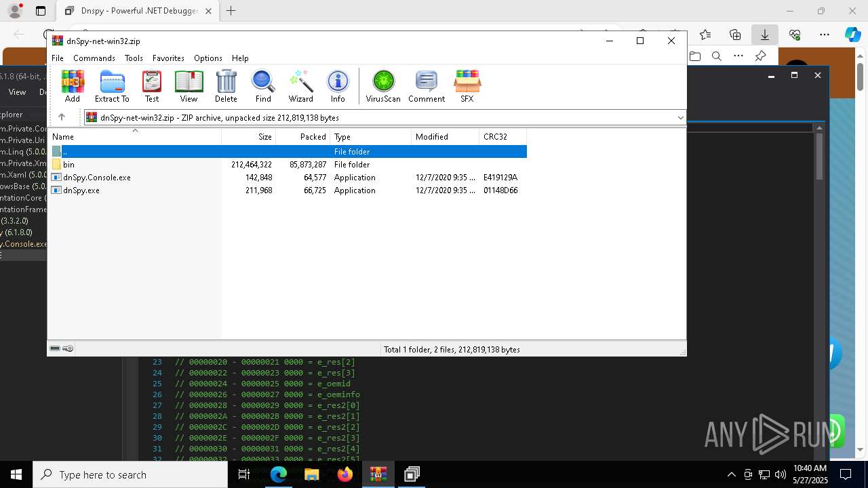Open the Find magnifier tool
The height and width of the screenshot is (488, 868).
(263, 86)
